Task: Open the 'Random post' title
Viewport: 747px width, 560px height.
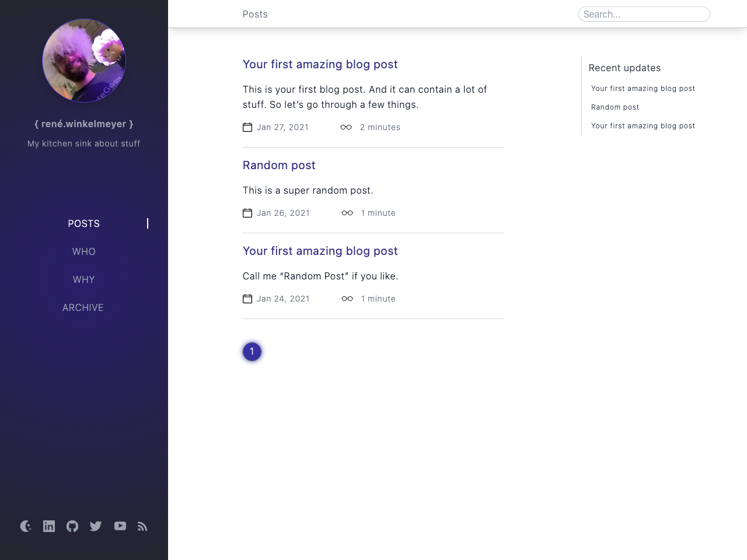Action: point(279,166)
